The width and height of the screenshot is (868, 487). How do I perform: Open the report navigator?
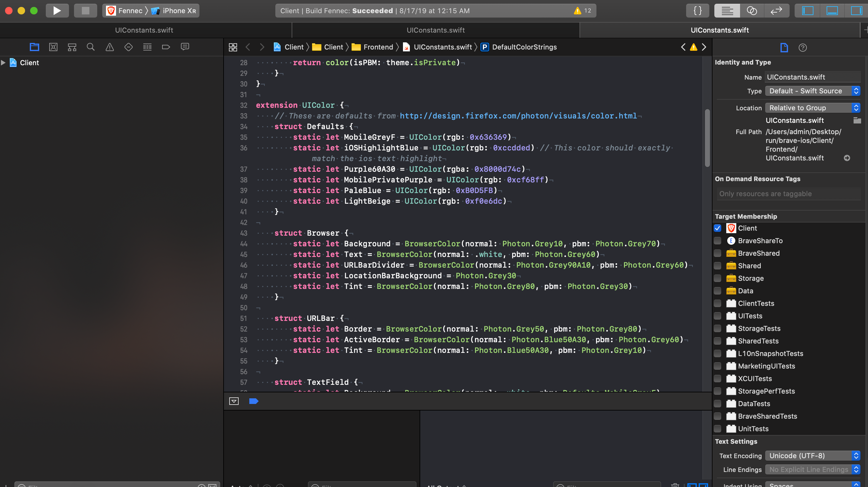point(185,47)
